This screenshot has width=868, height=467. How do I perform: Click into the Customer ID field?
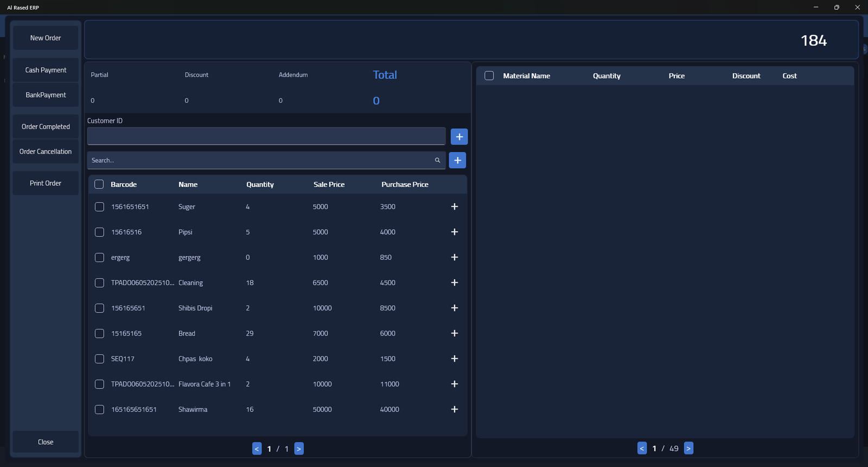pos(266,136)
